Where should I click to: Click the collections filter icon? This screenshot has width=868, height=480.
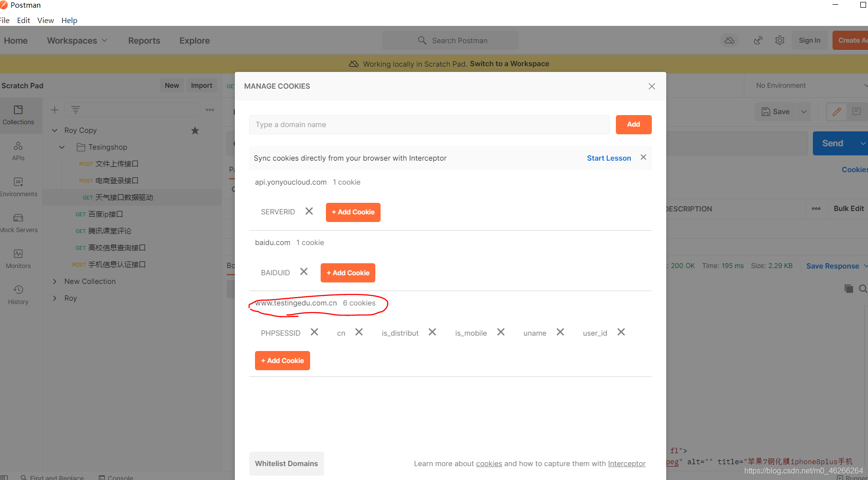pyautogui.click(x=75, y=110)
